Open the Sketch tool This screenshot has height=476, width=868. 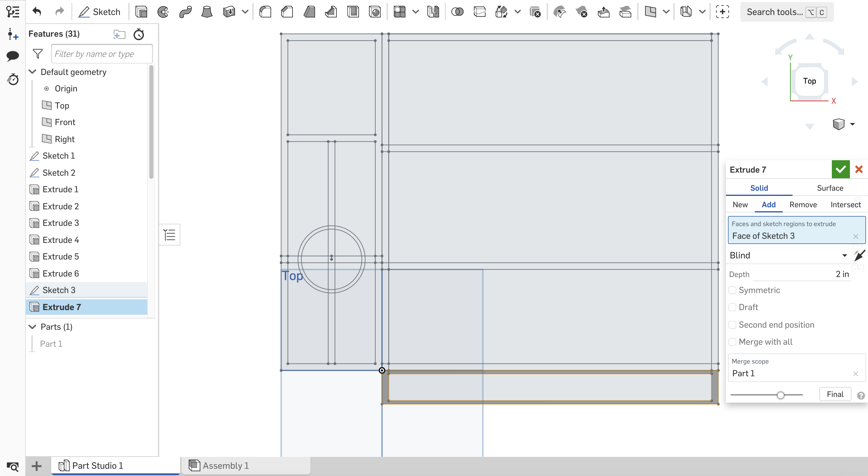100,11
